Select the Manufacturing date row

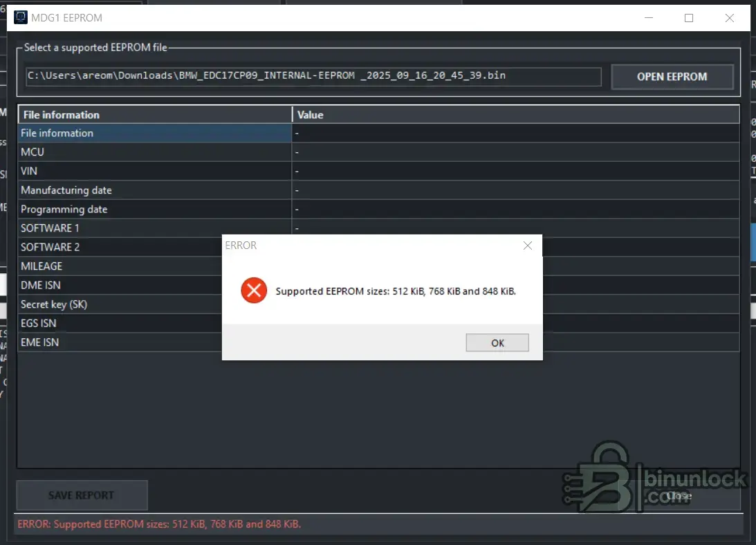click(x=378, y=190)
